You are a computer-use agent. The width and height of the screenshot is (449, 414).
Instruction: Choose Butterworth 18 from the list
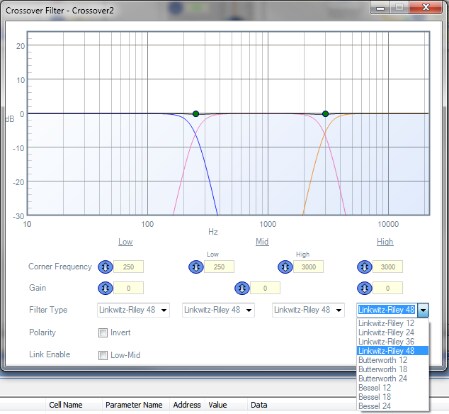point(383,369)
